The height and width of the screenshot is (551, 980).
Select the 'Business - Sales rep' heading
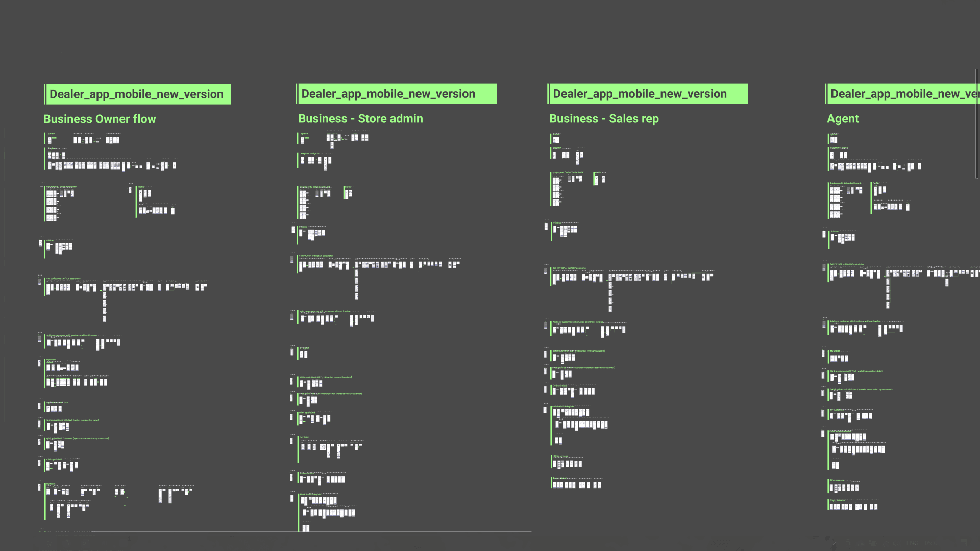tap(604, 118)
